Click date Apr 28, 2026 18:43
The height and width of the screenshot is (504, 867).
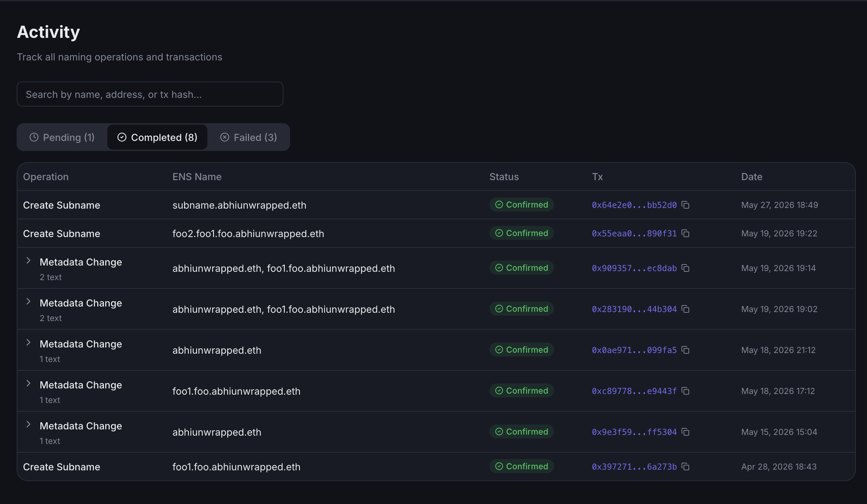coord(779,467)
